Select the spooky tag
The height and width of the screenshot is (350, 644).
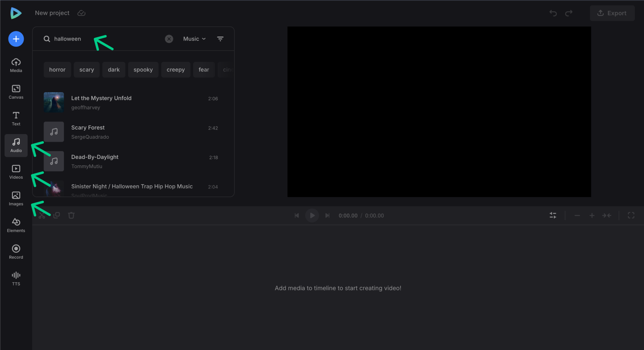(x=143, y=70)
